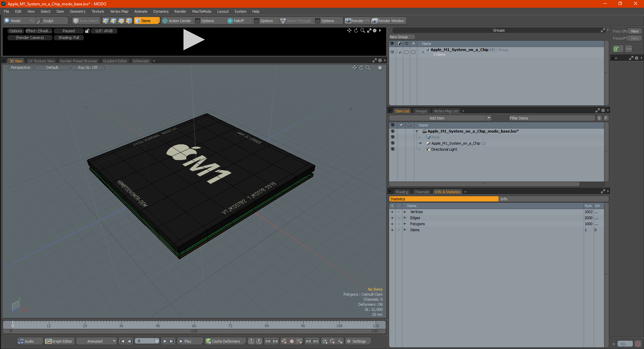Step to previous frame
The width and height of the screenshot is (644, 349).
click(130, 341)
